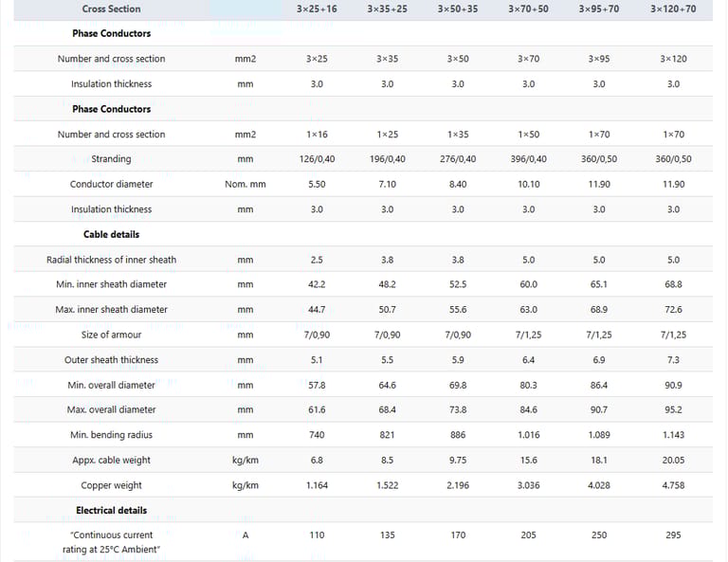The width and height of the screenshot is (728, 562).
Task: Click the "Min. bending radius" row label
Action: tap(111, 435)
